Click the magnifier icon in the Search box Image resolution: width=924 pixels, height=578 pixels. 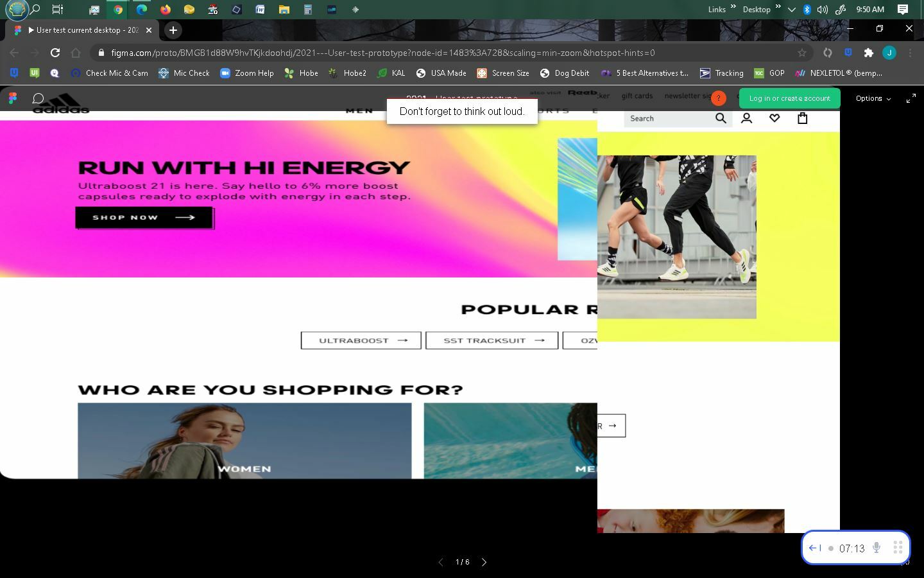[721, 118]
